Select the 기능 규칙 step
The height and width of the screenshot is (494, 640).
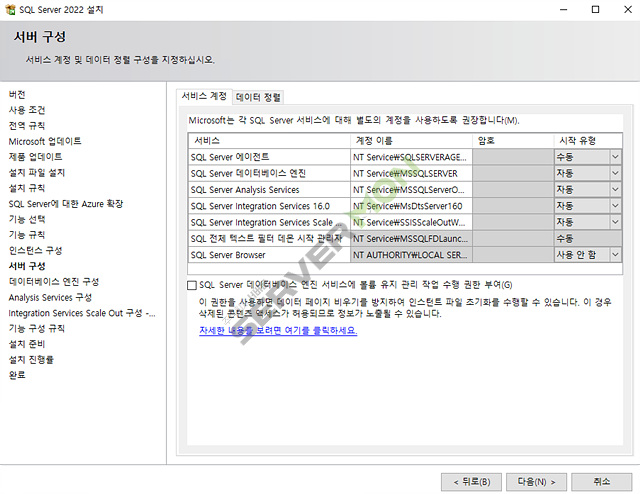(27, 235)
